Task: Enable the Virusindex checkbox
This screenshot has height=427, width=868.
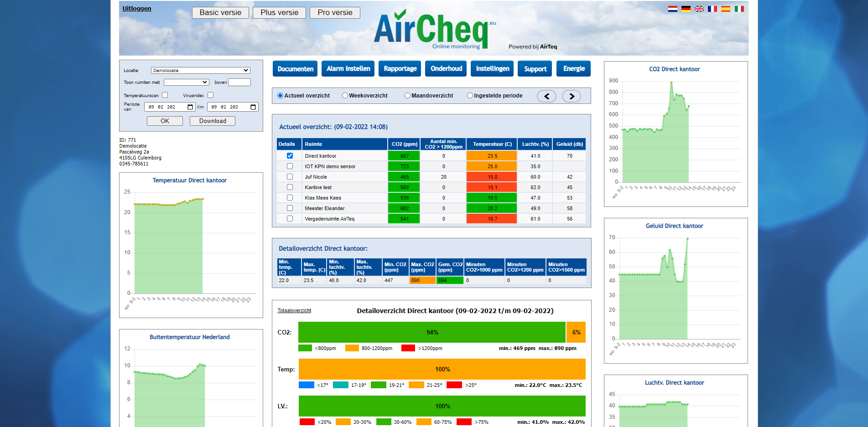Action: [211, 95]
